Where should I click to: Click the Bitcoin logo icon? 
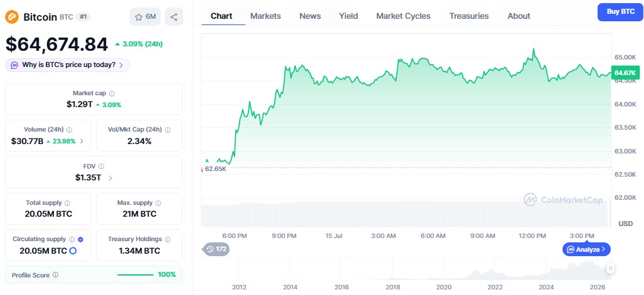pyautogui.click(x=12, y=17)
